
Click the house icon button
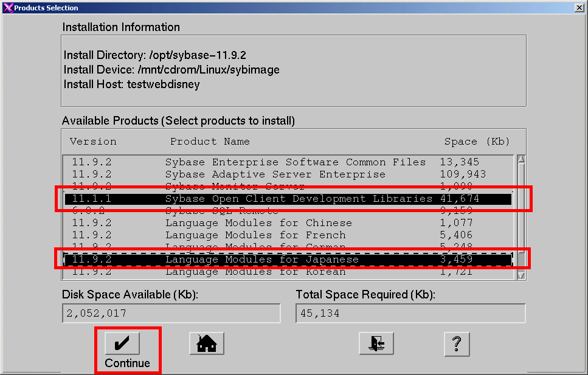(207, 343)
